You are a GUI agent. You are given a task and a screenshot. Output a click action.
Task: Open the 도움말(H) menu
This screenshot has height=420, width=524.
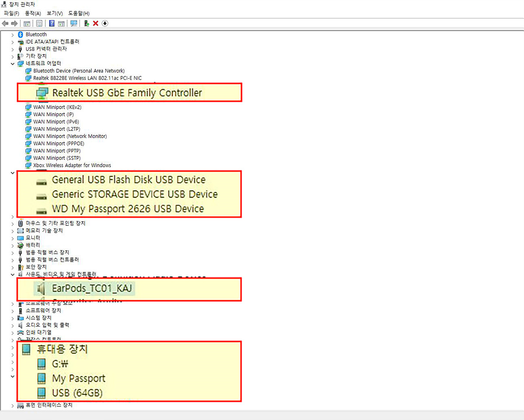click(x=79, y=14)
